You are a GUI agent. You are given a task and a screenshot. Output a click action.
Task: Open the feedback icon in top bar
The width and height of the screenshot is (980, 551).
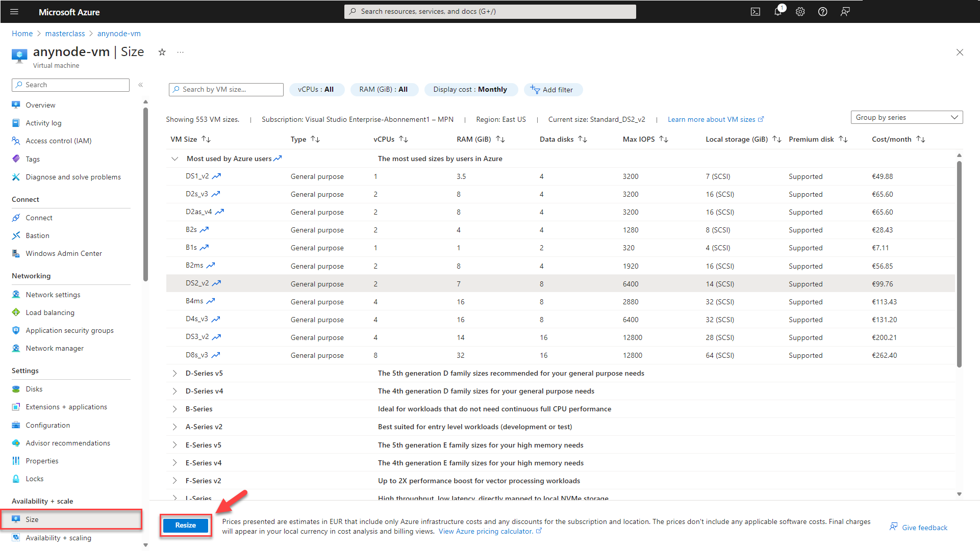click(x=845, y=11)
